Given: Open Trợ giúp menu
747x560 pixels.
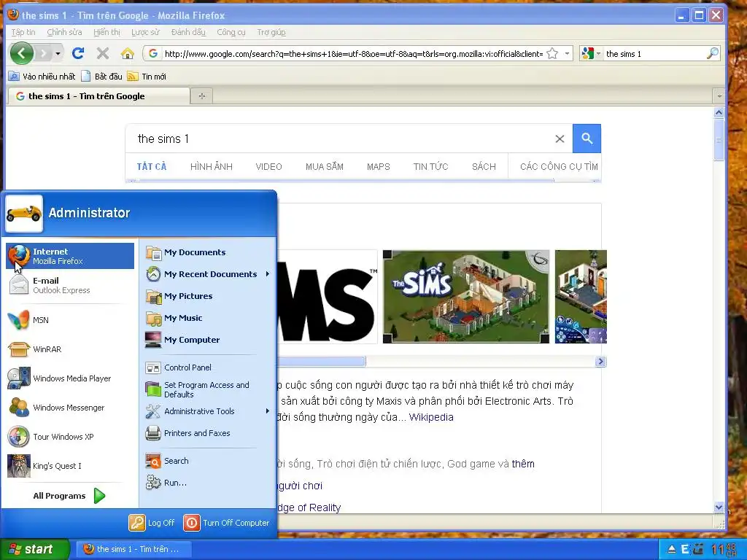Looking at the screenshot, I should coord(271,32).
